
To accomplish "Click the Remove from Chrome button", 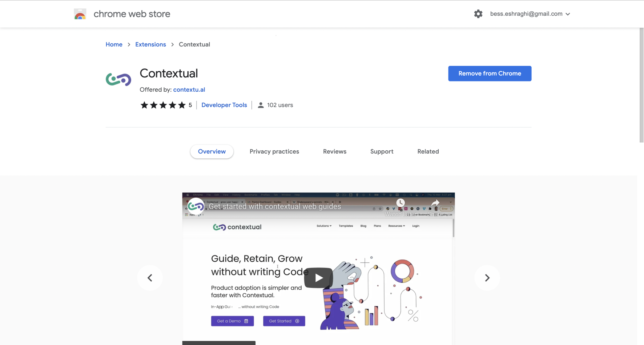I will tap(490, 74).
